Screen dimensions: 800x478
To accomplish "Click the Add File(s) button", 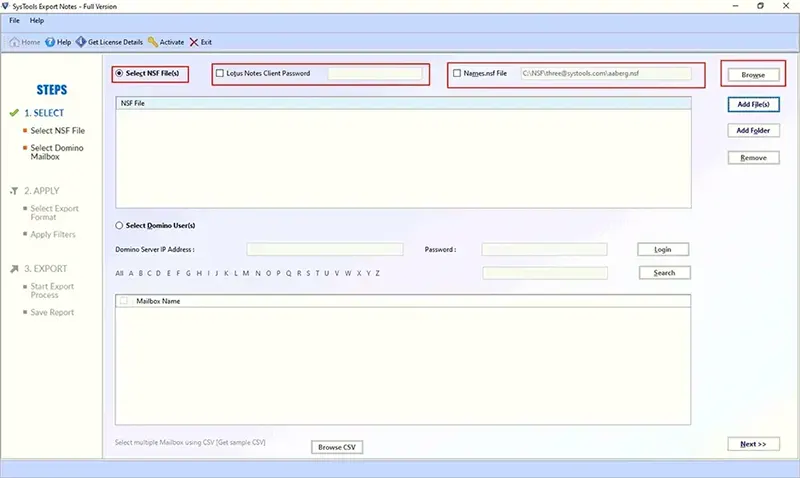I will click(x=753, y=104).
